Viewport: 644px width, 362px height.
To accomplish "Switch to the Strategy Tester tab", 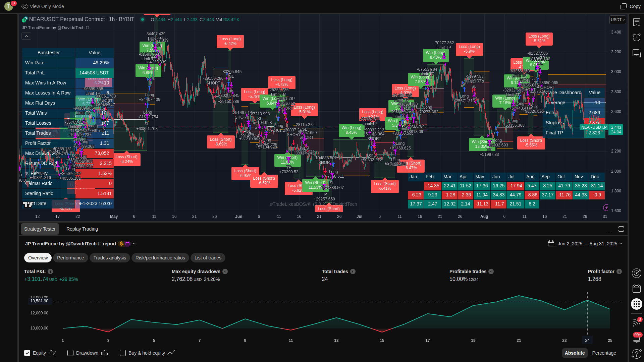I will coord(40,229).
